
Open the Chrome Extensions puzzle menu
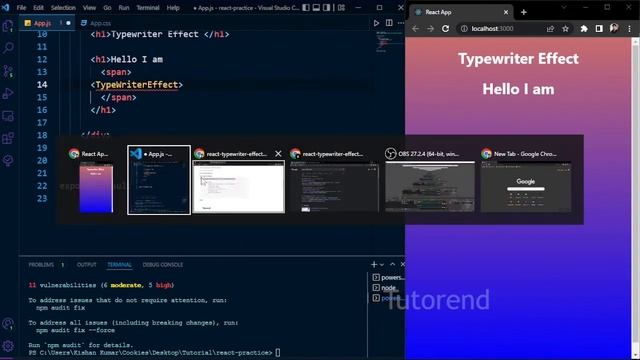pyautogui.click(x=584, y=29)
